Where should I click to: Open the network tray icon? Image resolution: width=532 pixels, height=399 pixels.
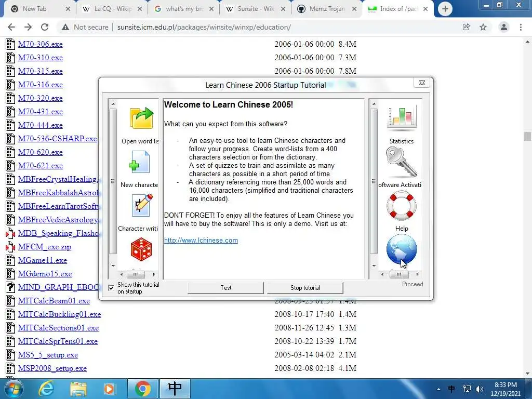467,389
